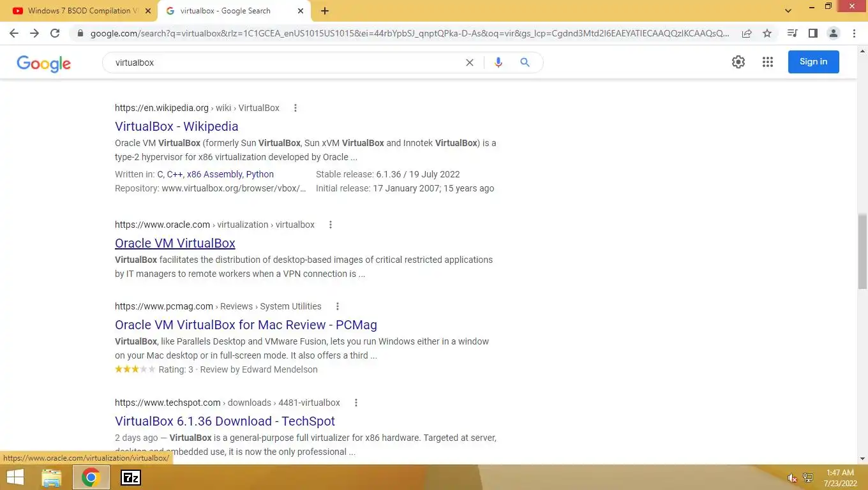Open more options for the oracle.com result
The height and width of the screenshot is (490, 868).
coord(330,225)
